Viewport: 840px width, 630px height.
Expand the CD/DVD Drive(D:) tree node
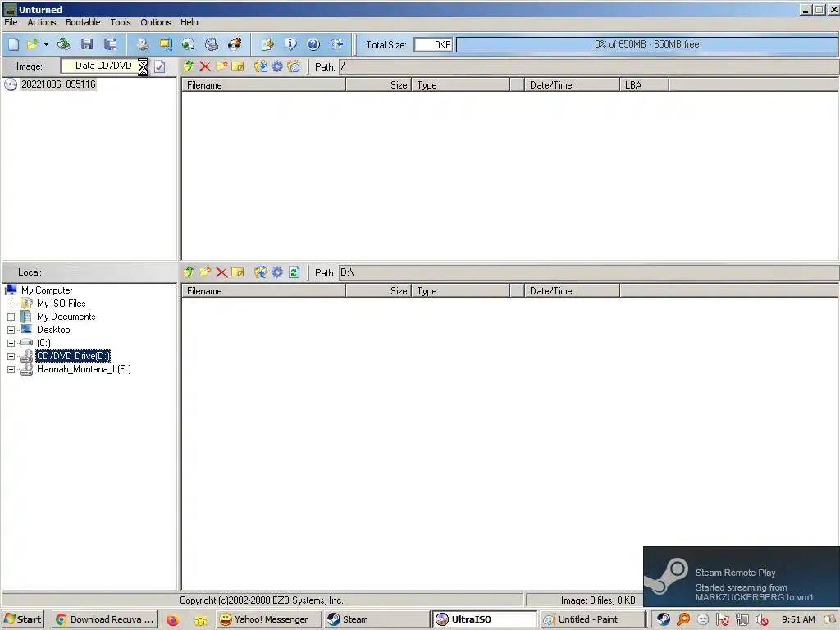11,356
